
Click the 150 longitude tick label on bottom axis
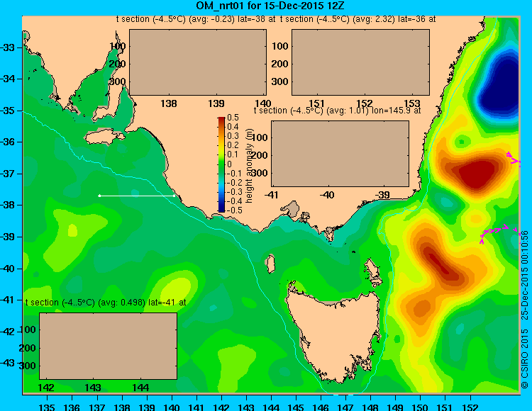pos(420,407)
